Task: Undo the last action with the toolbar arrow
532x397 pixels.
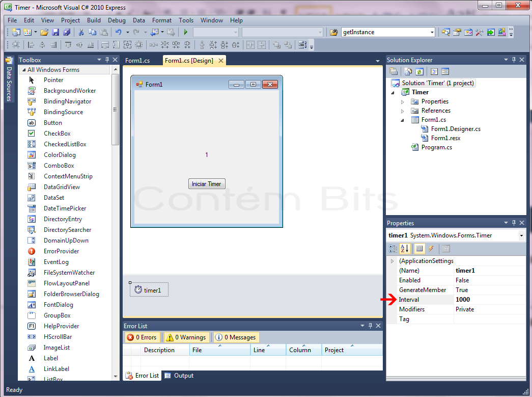Action: point(119,32)
